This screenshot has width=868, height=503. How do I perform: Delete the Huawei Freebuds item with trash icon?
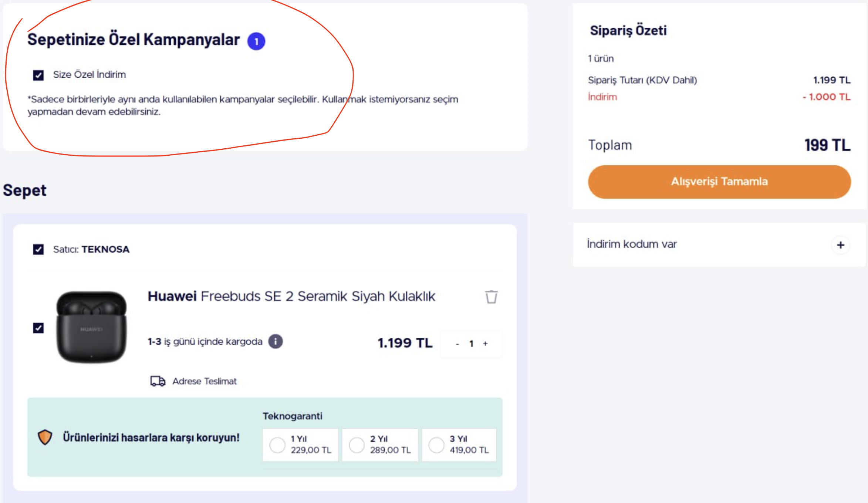[491, 297]
